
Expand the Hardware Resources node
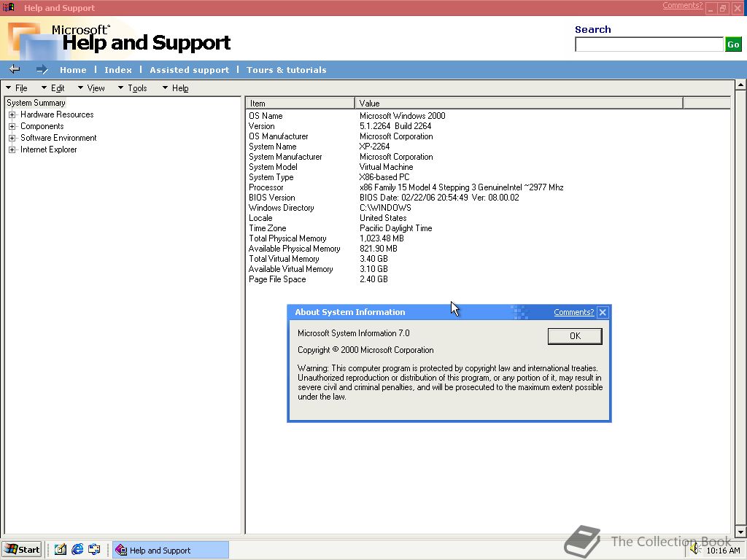12,114
